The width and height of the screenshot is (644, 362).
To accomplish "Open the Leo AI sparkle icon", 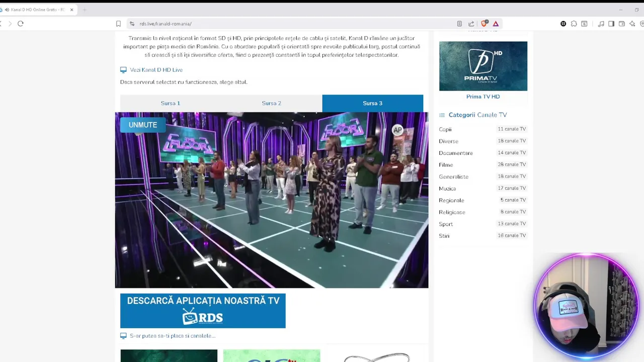I will (x=632, y=24).
